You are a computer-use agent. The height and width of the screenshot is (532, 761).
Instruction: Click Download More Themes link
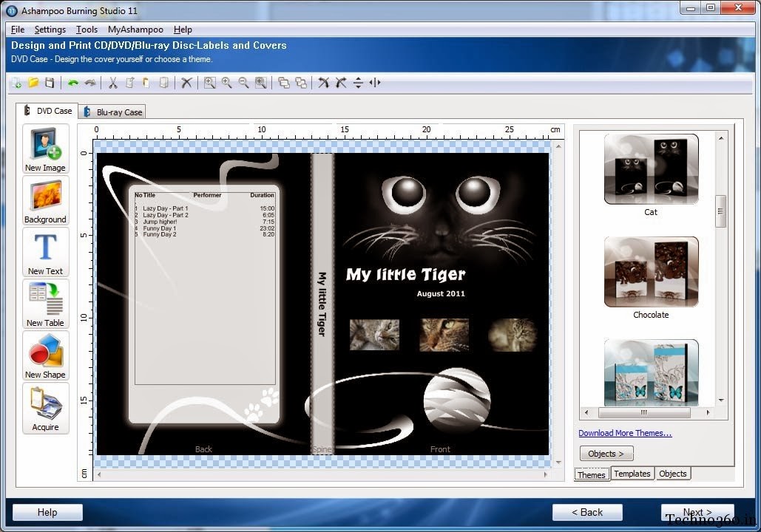625,433
